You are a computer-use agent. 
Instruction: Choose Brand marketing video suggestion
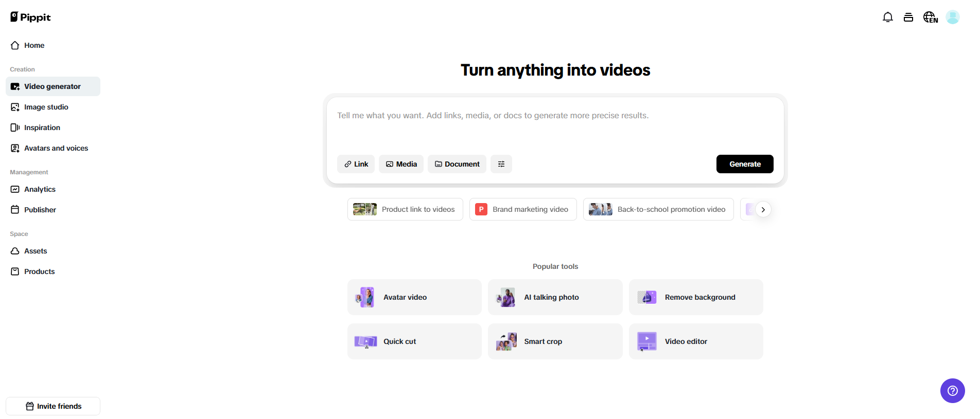(x=523, y=209)
